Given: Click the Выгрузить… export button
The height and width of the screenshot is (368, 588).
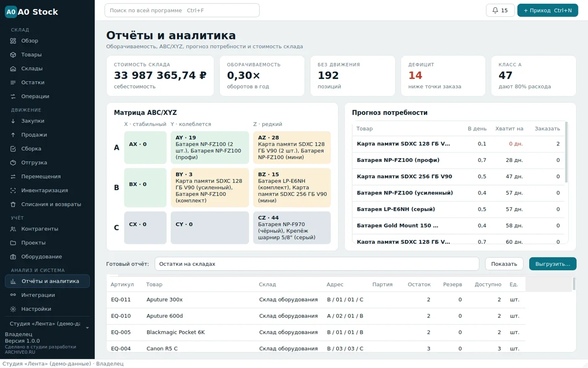Looking at the screenshot, I should coord(553,264).
